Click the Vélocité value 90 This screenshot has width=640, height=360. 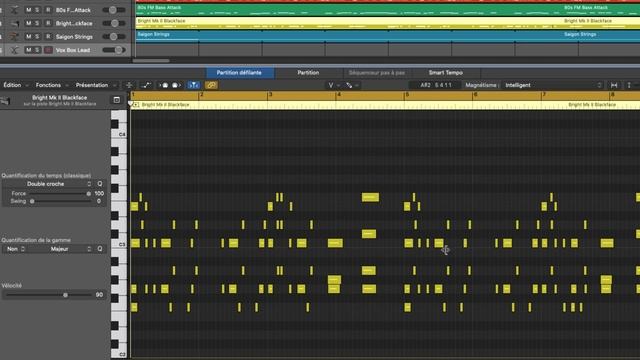99,295
